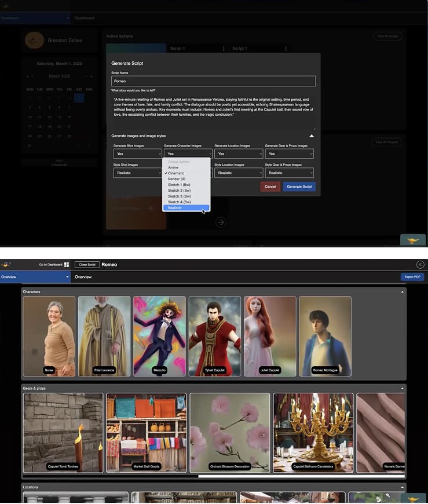Collapse the Characters section arrow
Screen dimensions: 428x504
click(403, 292)
